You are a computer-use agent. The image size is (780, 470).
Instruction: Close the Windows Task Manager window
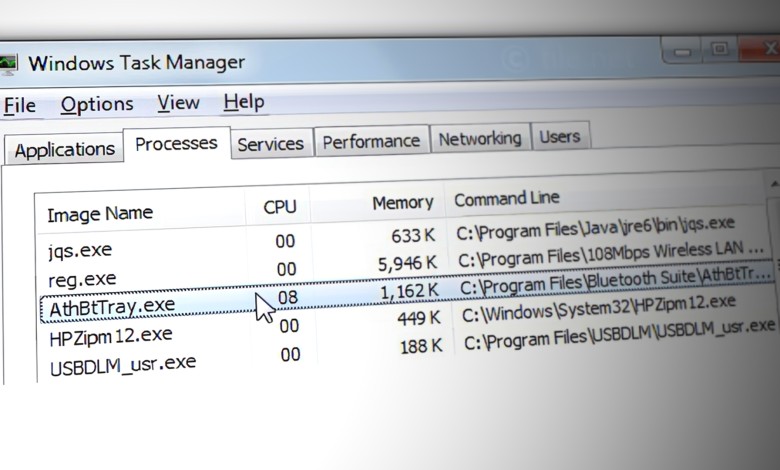760,48
